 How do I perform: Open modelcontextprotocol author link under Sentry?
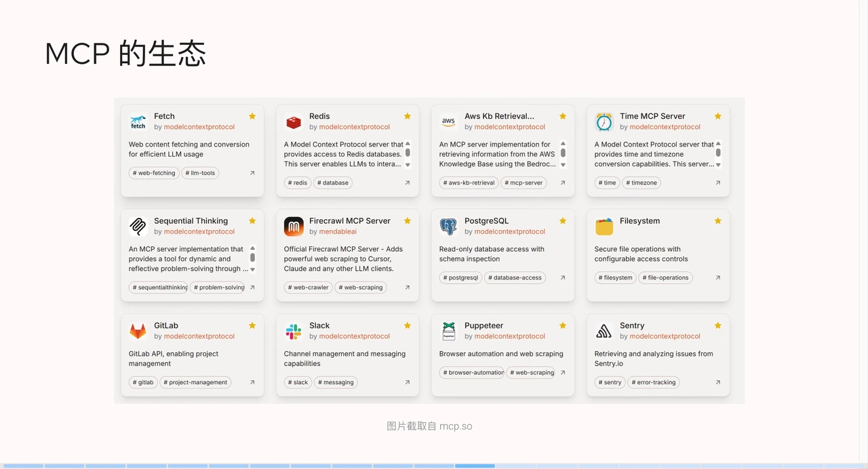coord(665,336)
